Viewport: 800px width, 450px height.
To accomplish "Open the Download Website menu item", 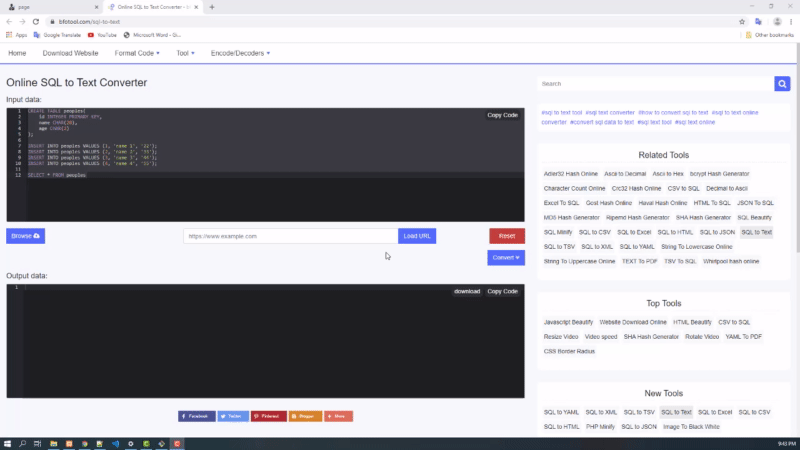I will pos(70,53).
